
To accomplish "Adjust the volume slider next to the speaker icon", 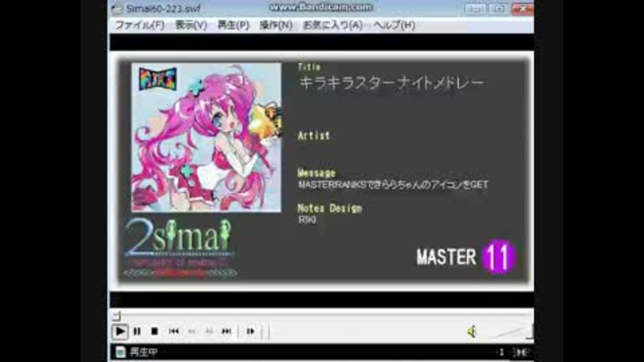I will click(511, 332).
